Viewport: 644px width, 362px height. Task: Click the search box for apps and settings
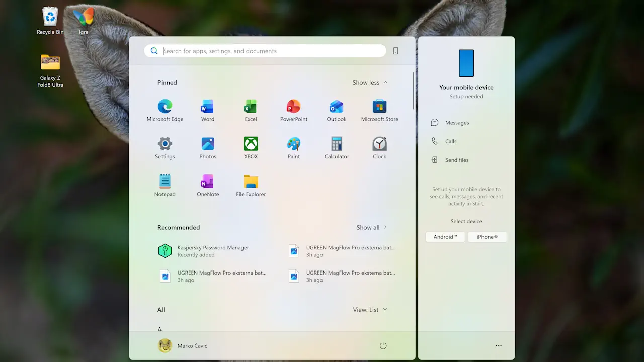click(265, 51)
